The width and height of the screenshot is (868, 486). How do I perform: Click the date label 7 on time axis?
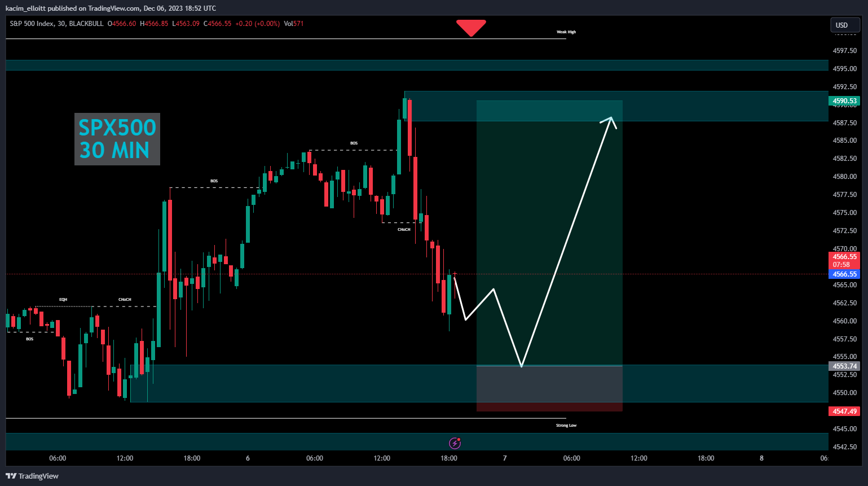(505, 458)
